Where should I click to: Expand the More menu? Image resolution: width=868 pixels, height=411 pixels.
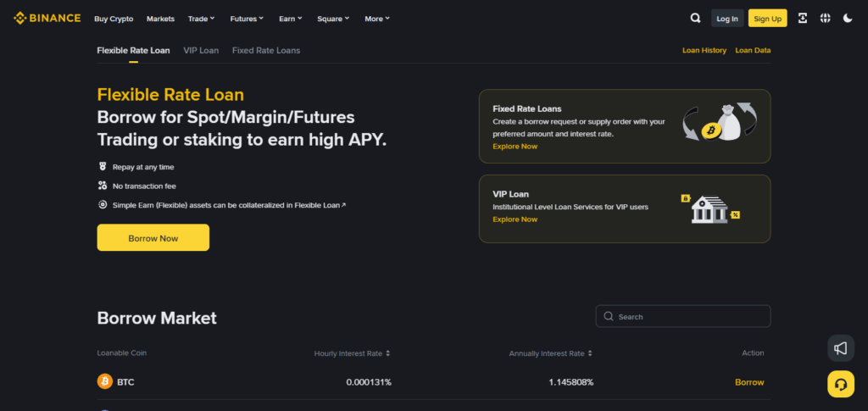click(x=377, y=19)
